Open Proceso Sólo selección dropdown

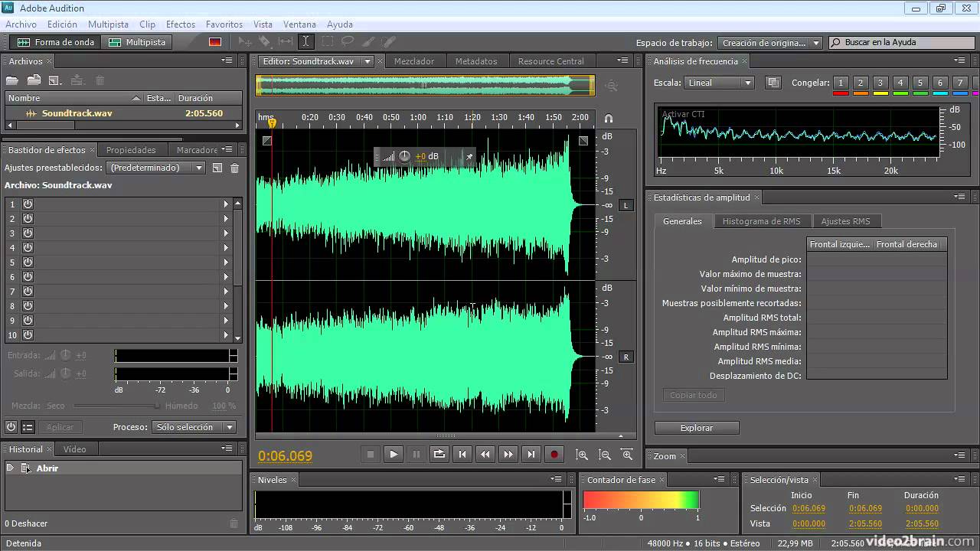click(x=194, y=427)
